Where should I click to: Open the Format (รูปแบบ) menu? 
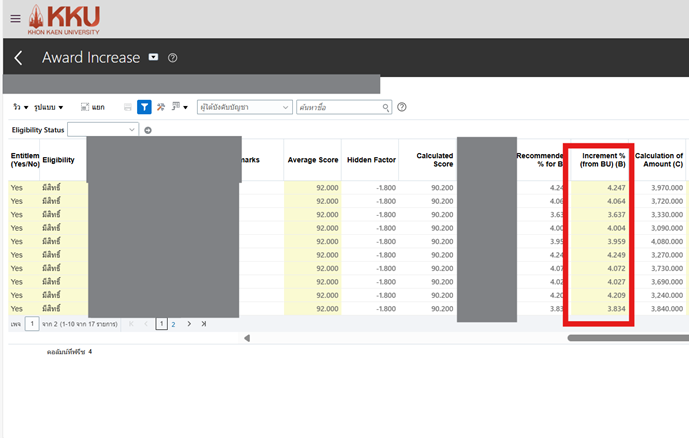point(49,107)
